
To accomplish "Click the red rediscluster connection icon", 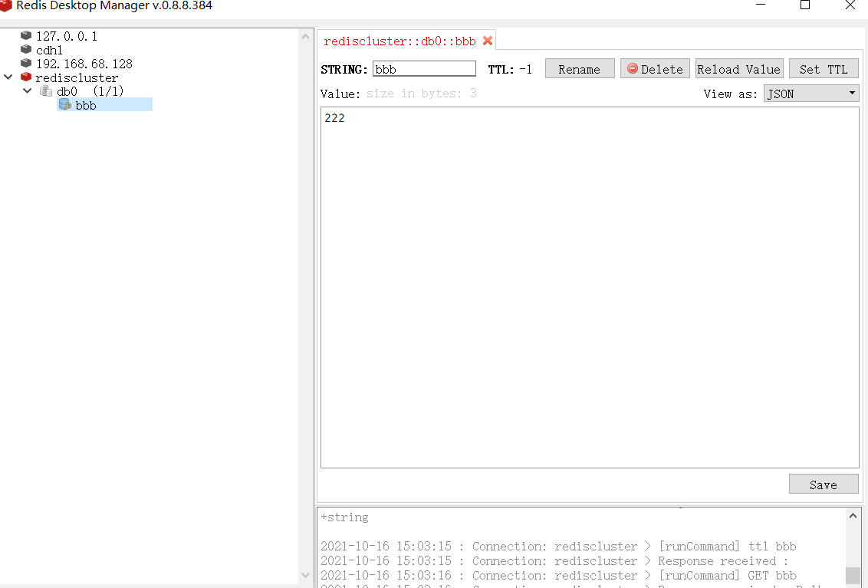I will 25,77.
